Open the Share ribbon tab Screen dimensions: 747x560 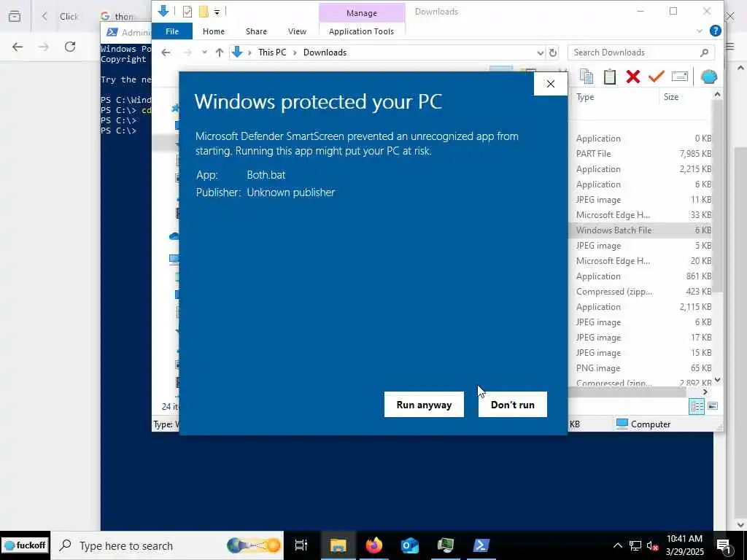coord(256,31)
